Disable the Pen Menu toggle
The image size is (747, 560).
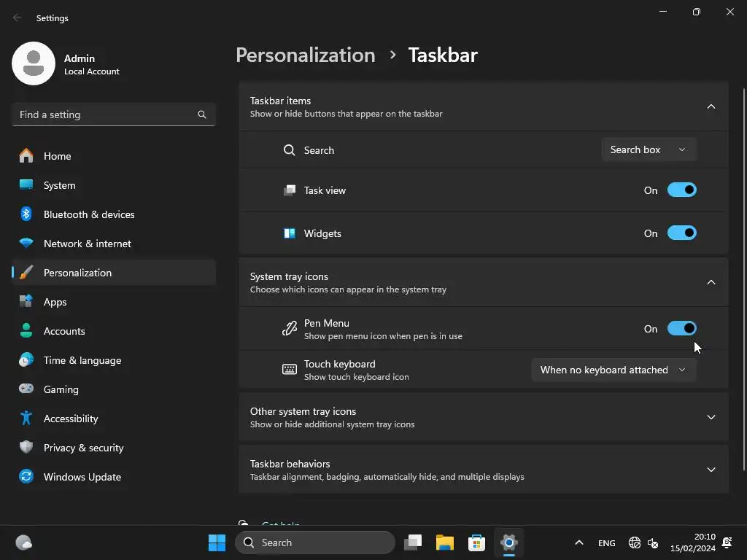[682, 328]
